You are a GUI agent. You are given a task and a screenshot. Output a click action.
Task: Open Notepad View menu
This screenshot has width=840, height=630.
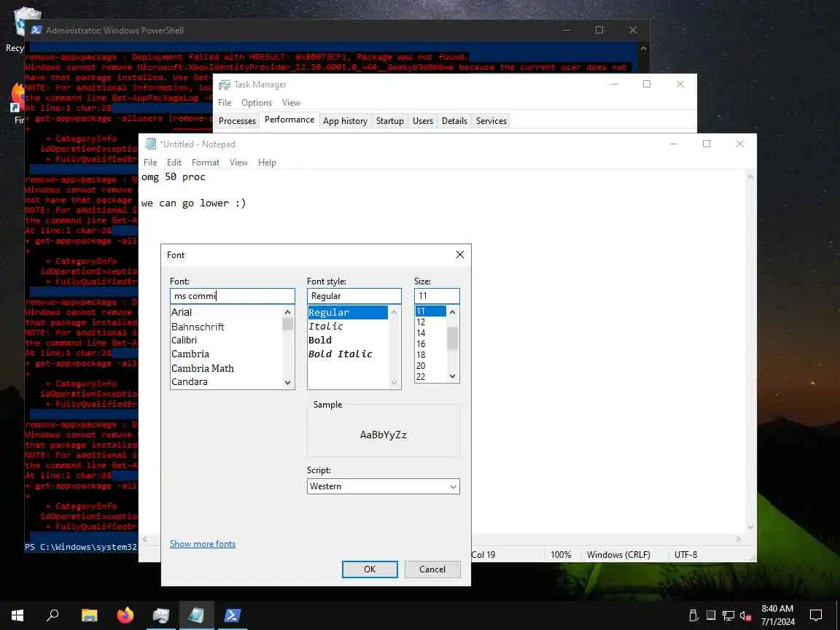[x=238, y=163]
